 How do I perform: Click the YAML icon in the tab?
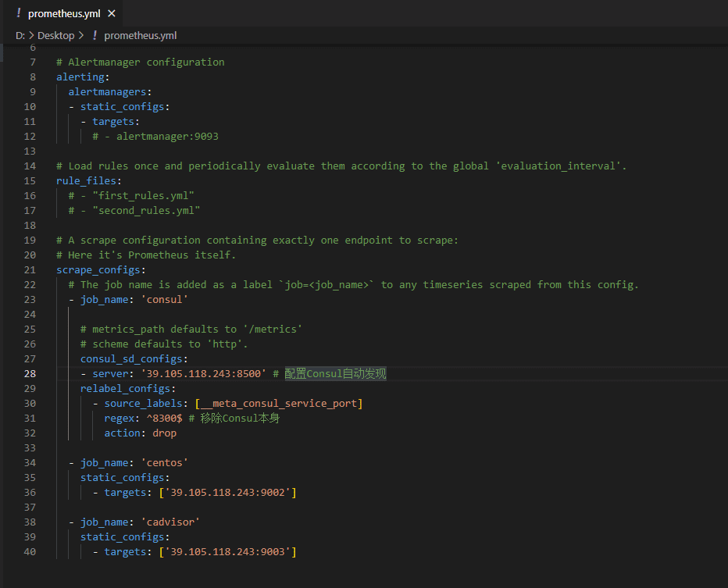tap(18, 14)
